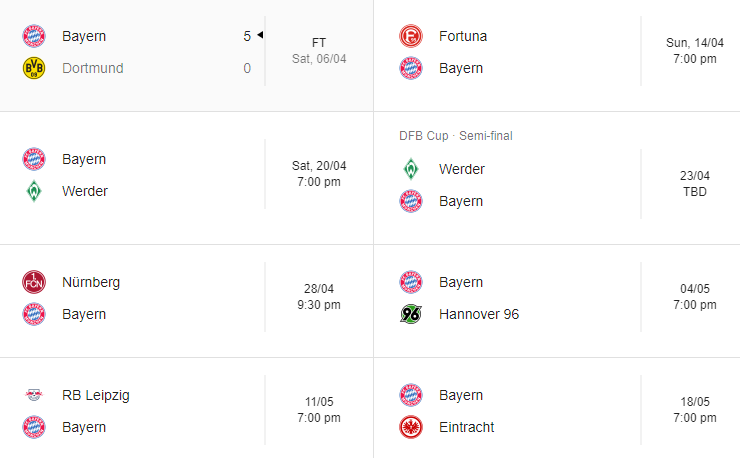Click the Eintracht team name
Screen dimensions: 740x458
point(466,427)
